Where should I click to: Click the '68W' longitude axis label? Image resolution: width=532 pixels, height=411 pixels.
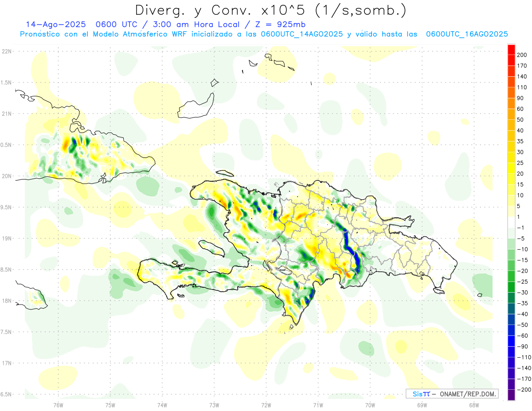(x=474, y=405)
